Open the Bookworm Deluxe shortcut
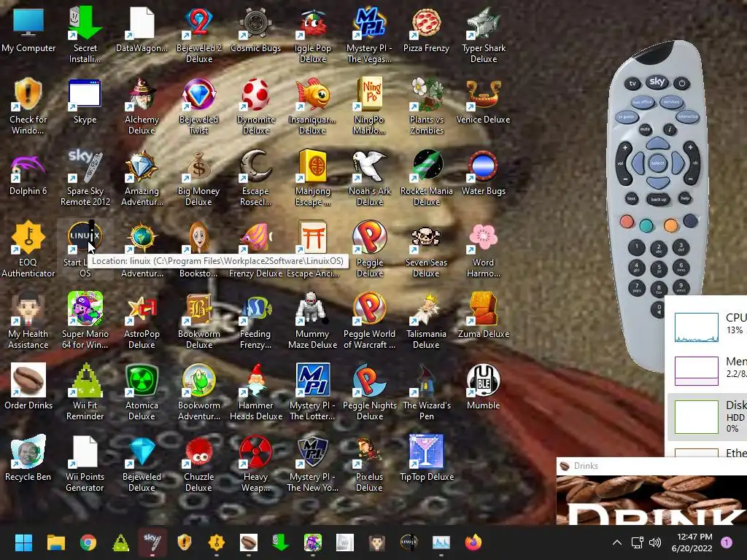This screenshot has height=560, width=747. point(198,322)
